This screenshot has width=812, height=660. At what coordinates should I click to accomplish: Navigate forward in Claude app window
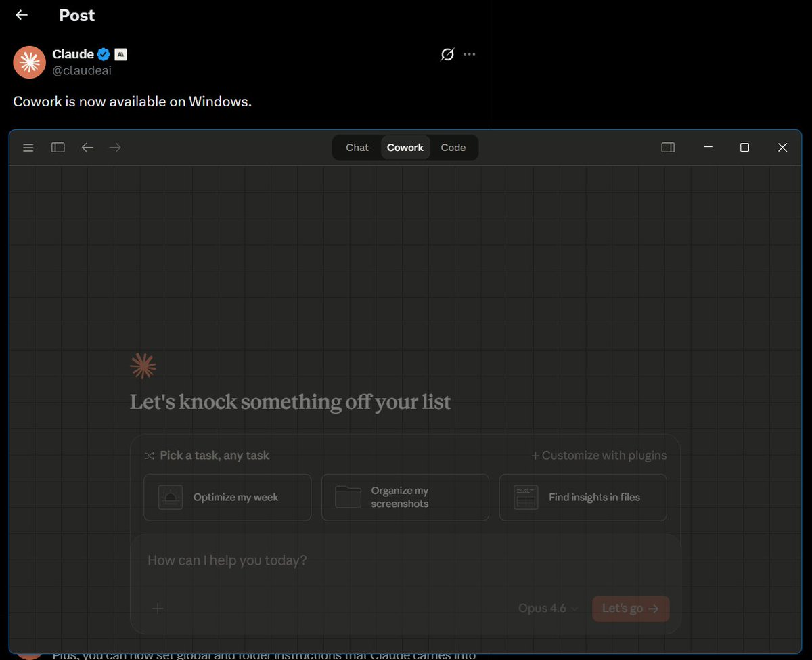point(116,147)
